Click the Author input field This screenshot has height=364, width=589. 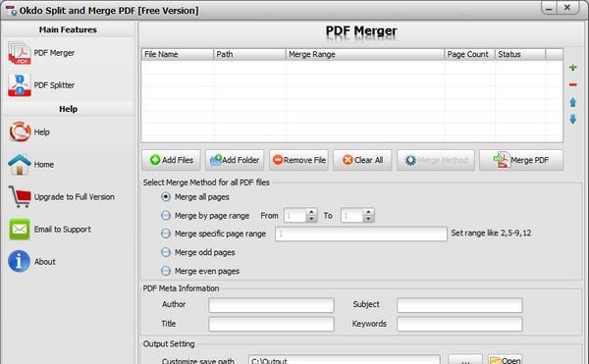tap(271, 305)
